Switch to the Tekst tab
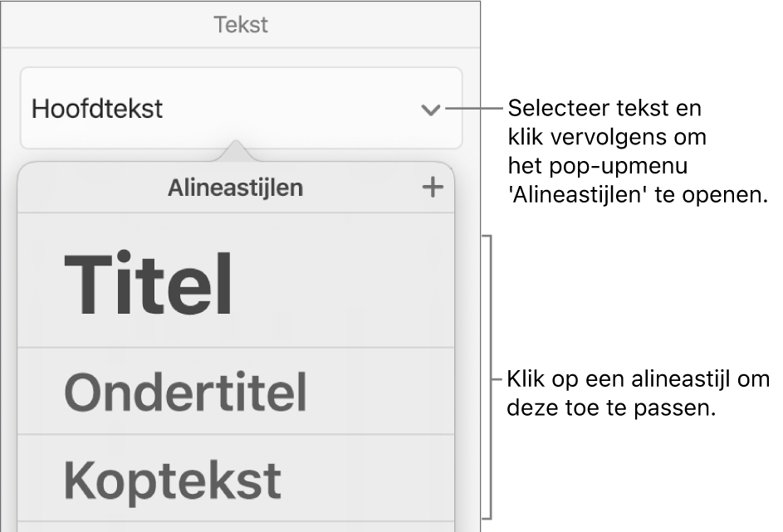This screenshot has height=532, width=783. (x=241, y=24)
